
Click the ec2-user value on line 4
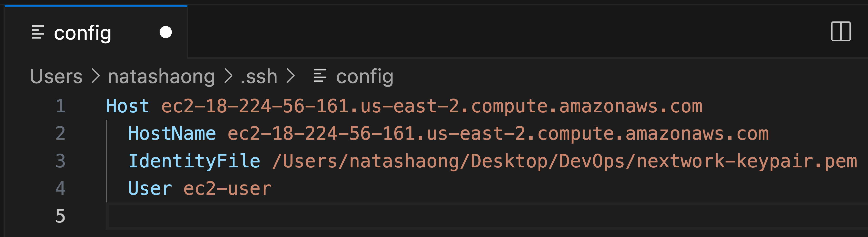(228, 189)
